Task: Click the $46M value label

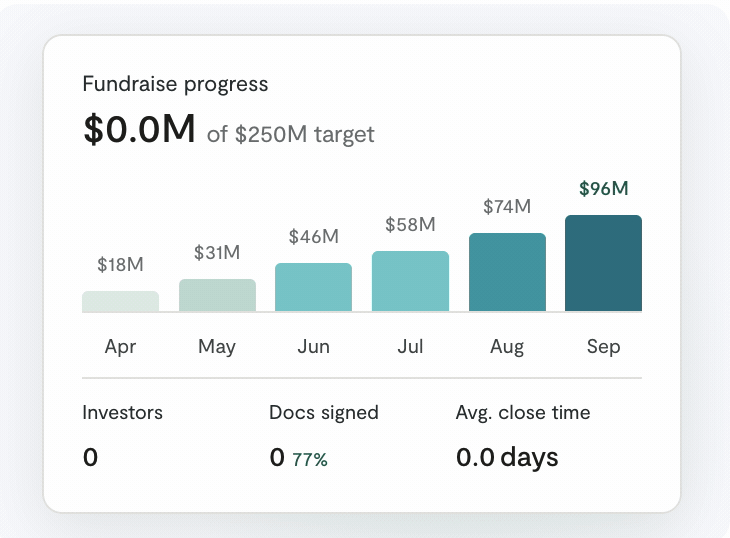Action: [314, 237]
